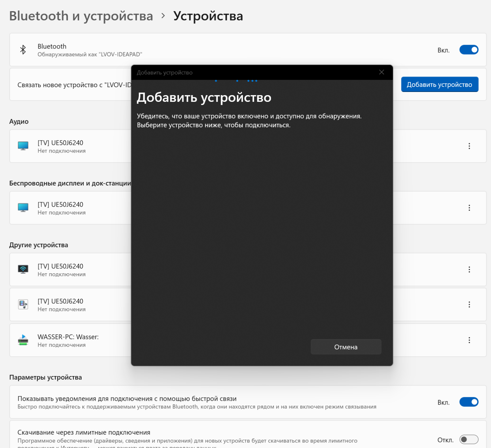Screen dimensions: 491x448
Task: Click the Bluetooth symbol icon
Action: [x=23, y=50]
